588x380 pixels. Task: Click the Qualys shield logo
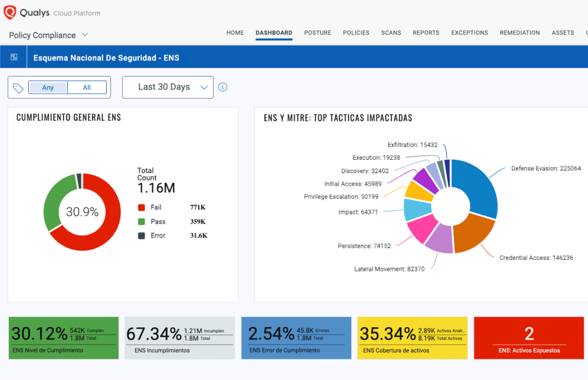tap(10, 13)
